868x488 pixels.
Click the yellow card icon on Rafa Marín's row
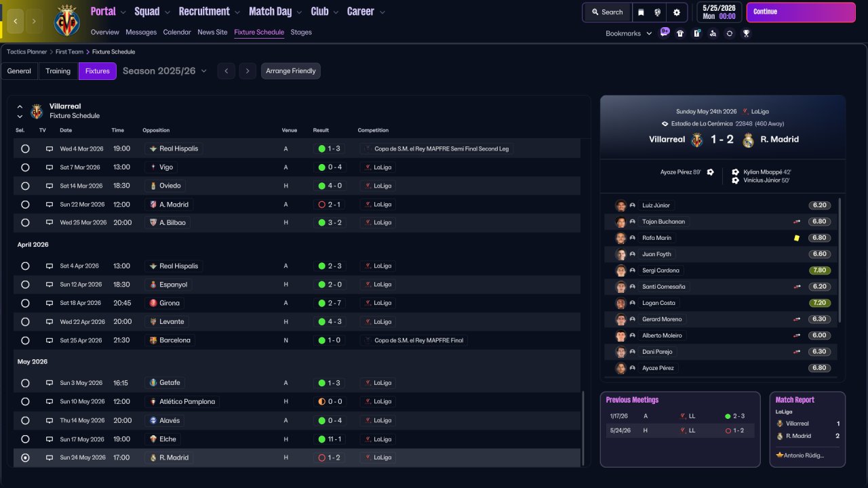797,238
